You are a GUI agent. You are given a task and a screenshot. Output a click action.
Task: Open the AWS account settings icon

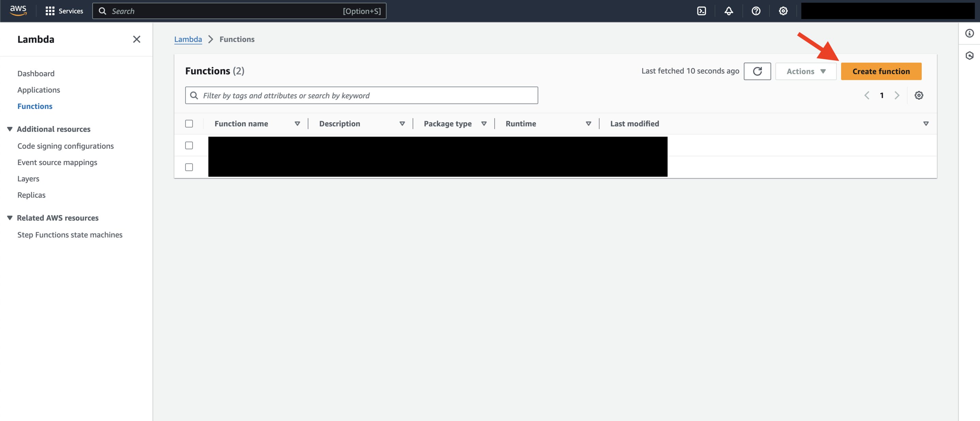click(x=784, y=11)
